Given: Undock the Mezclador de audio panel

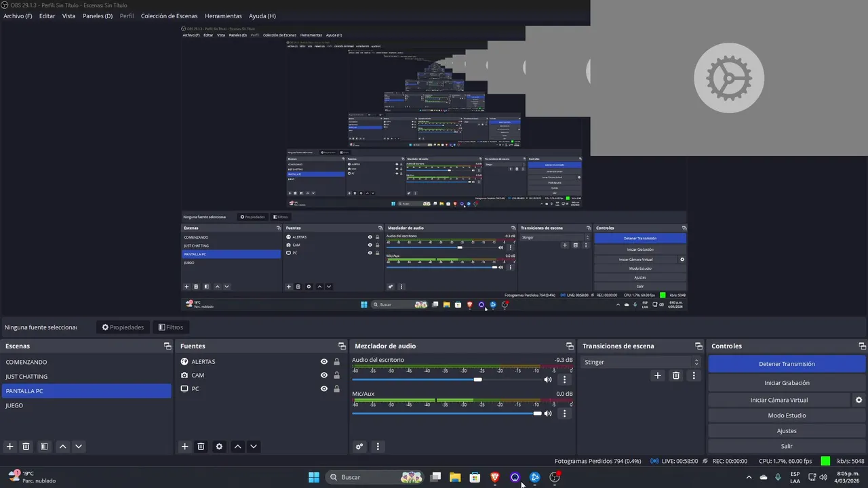Looking at the screenshot, I should coord(570,346).
